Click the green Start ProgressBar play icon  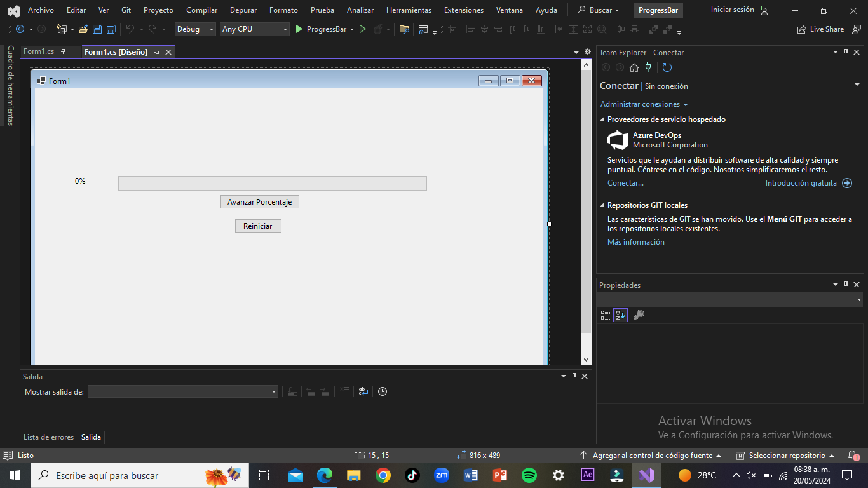(x=299, y=29)
